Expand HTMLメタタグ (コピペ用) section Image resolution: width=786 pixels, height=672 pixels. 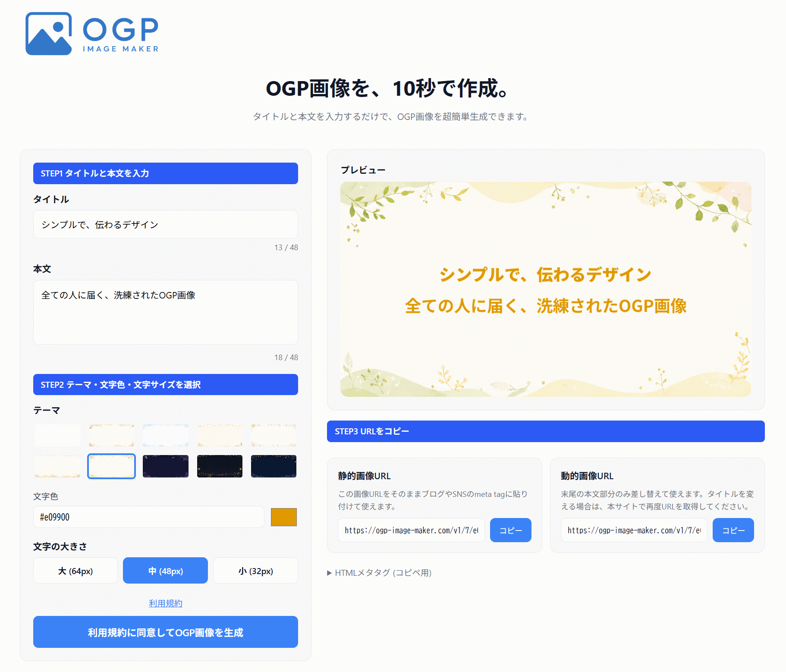pos(380,573)
